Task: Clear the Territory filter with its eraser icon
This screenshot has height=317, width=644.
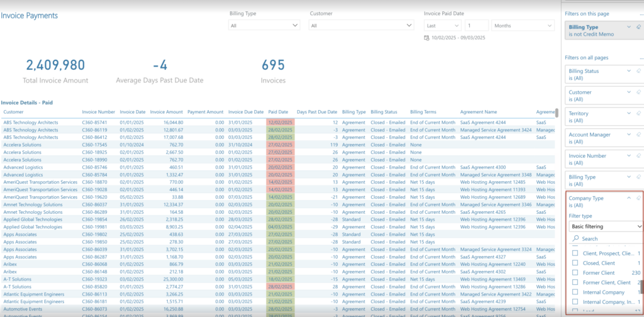Action: tap(638, 113)
